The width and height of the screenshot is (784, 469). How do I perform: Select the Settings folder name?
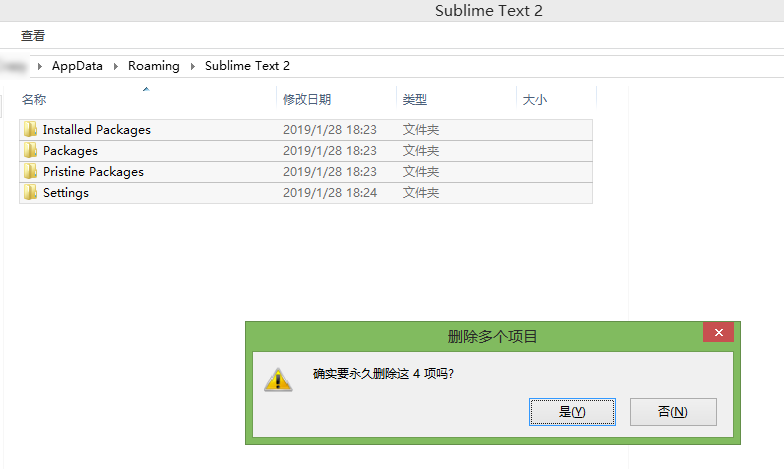pos(66,192)
